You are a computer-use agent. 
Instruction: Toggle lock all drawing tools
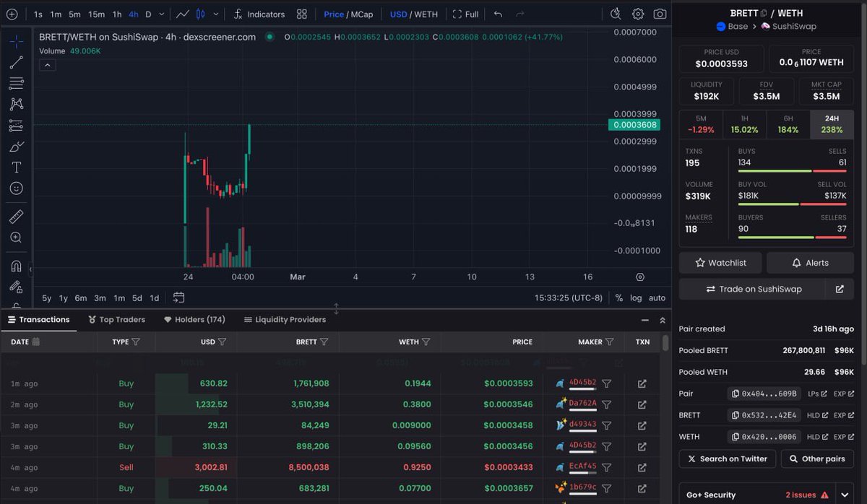coord(16,287)
